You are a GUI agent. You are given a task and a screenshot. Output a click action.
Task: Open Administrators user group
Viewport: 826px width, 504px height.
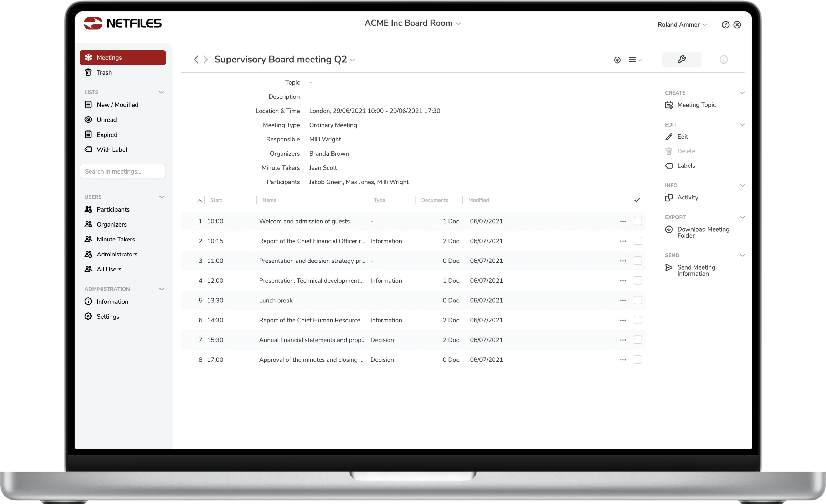tap(111, 254)
